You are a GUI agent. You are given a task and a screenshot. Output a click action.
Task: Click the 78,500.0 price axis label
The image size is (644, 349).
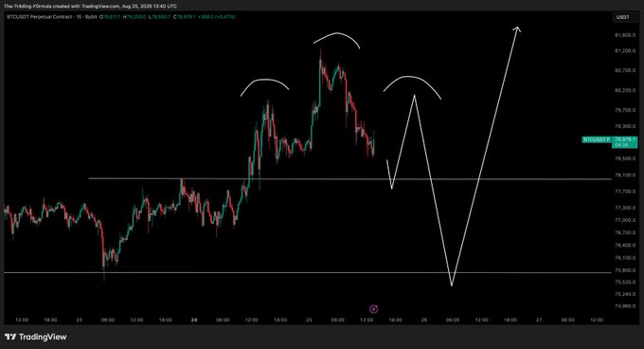coord(625,158)
